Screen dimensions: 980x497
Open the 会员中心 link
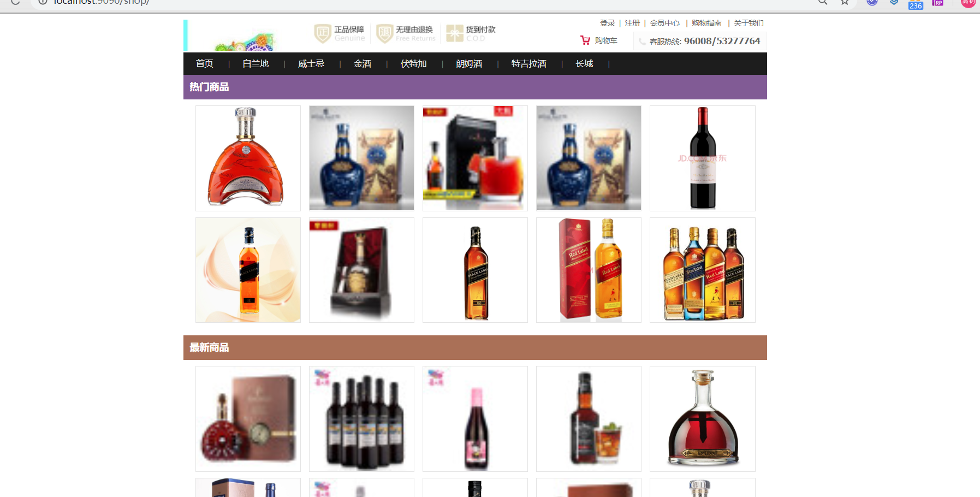665,23
